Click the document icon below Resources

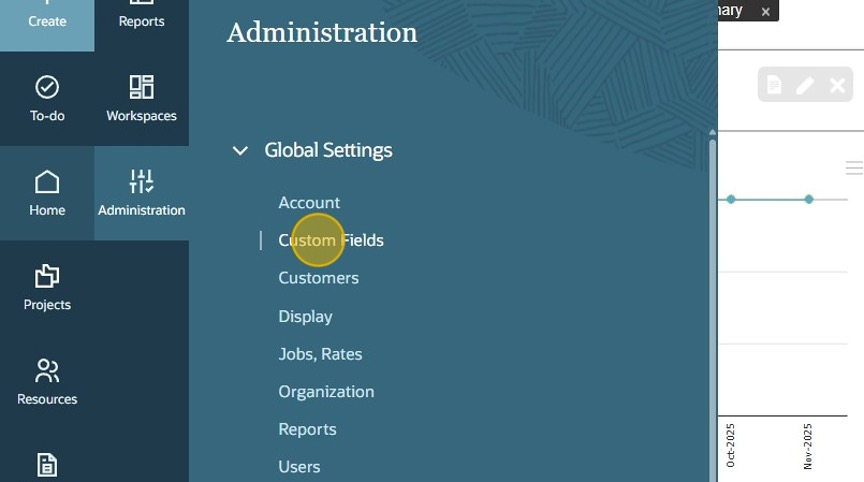[47, 464]
